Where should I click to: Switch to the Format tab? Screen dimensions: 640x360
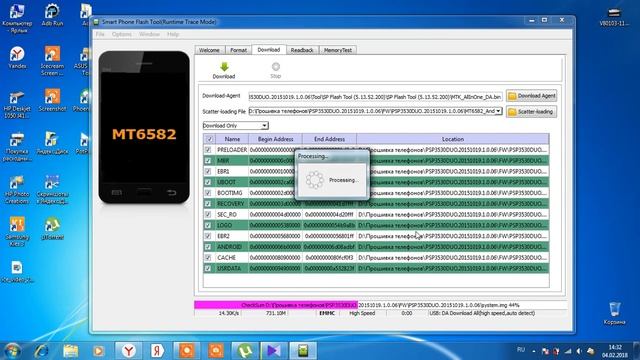coord(238,50)
